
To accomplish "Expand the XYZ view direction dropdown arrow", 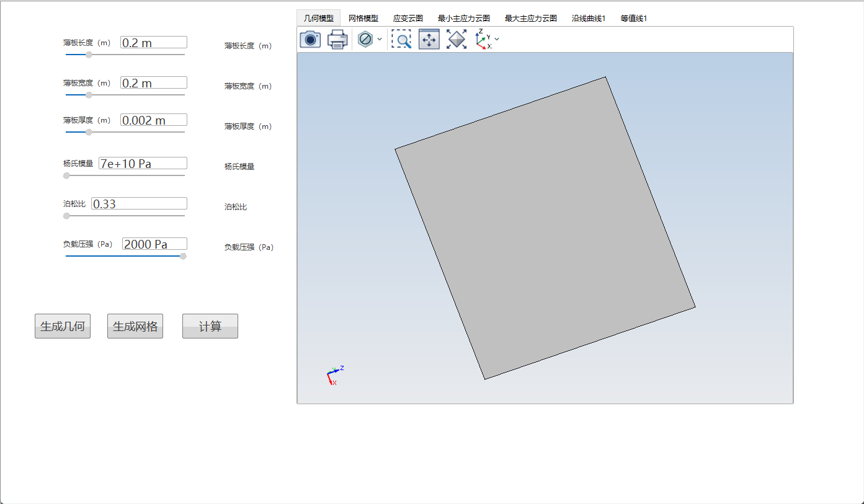I will (x=497, y=39).
